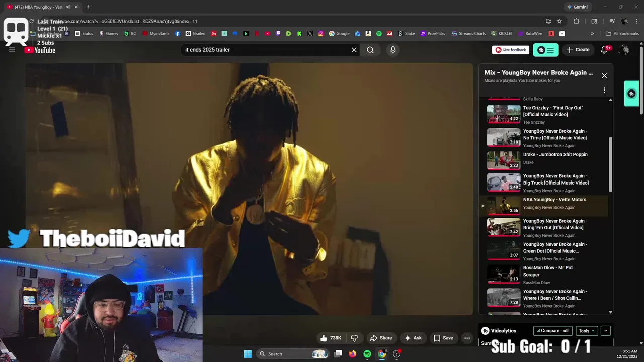Toggle the TubeBuddy menu button
644x362 pixels.
[546, 50]
